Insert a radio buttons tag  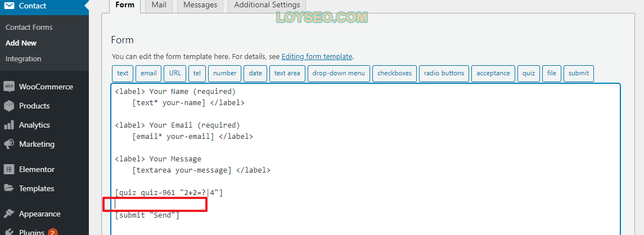(444, 73)
